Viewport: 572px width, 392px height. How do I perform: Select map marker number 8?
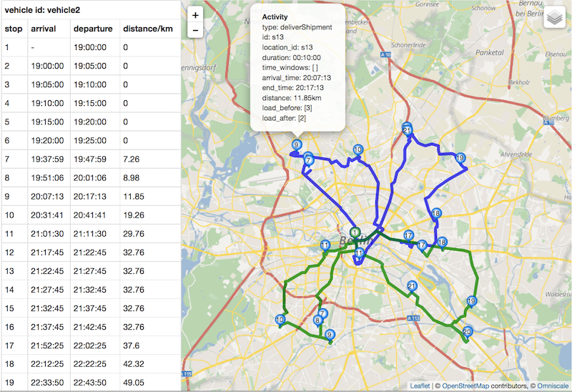coord(318,320)
